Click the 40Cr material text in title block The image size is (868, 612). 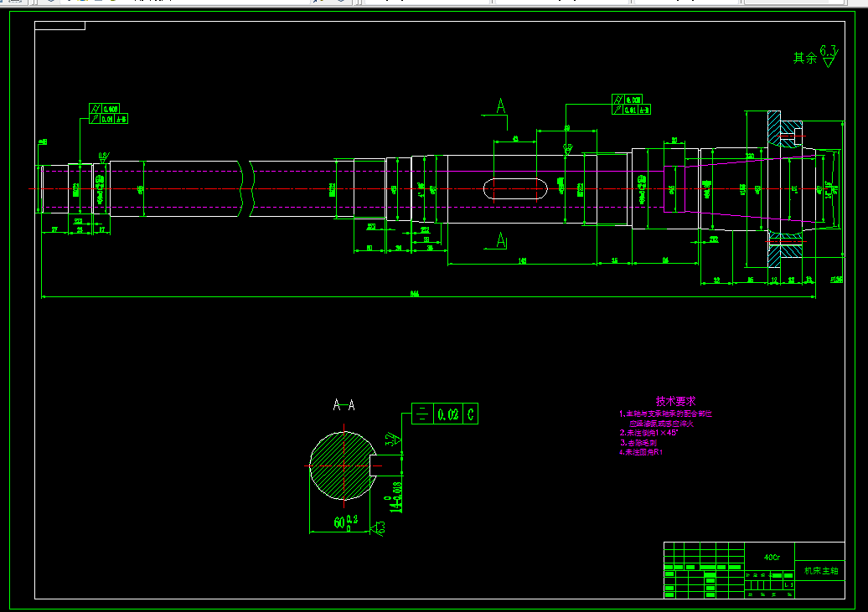[772, 558]
